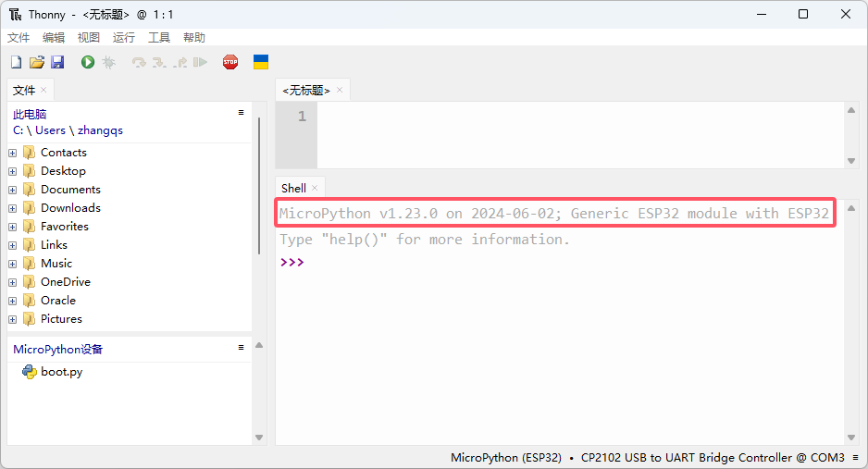Image resolution: width=868 pixels, height=469 pixels.
Task: Maximize the Thonny window
Action: (803, 15)
